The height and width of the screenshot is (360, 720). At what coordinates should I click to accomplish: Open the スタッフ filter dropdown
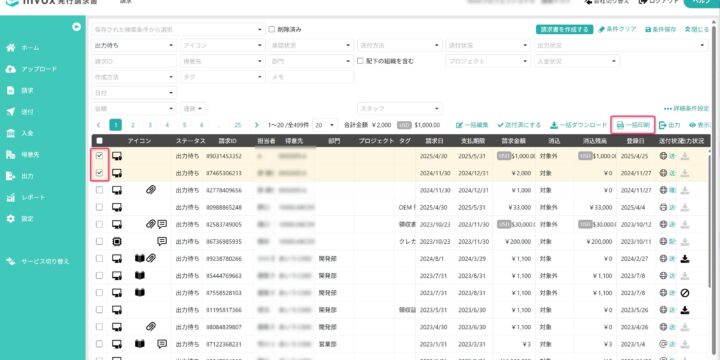400,108
